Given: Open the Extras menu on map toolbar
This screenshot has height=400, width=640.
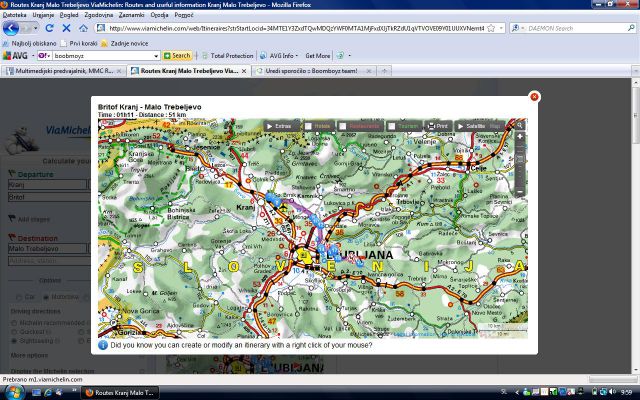Looking at the screenshot, I should pos(279,126).
